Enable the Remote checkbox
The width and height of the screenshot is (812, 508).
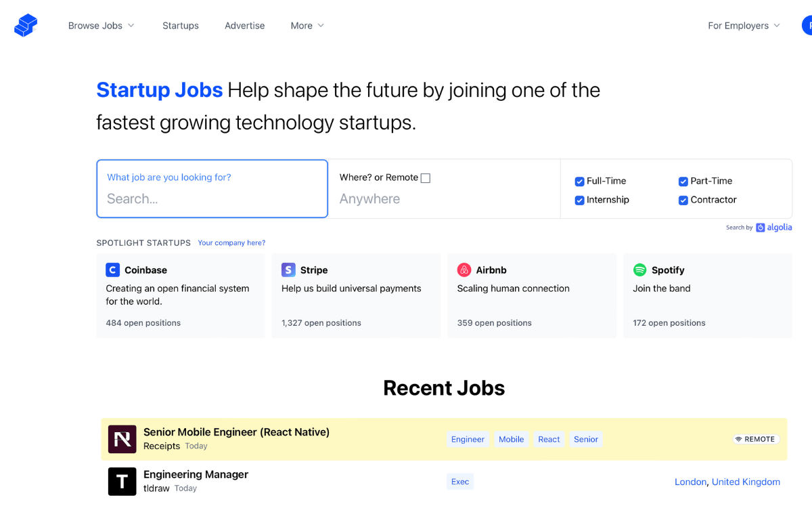pyautogui.click(x=426, y=178)
